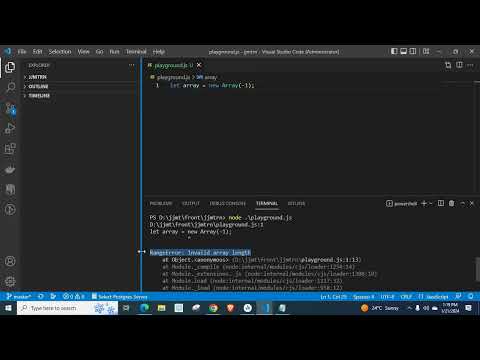Click Select Postgres Server in the status bar
The height and width of the screenshot is (360, 480).
[x=119, y=296]
